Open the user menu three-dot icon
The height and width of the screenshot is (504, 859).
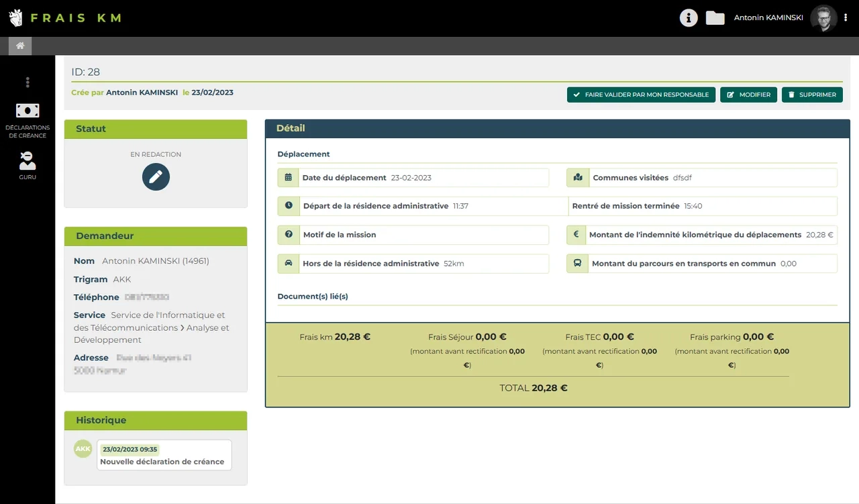tap(846, 18)
